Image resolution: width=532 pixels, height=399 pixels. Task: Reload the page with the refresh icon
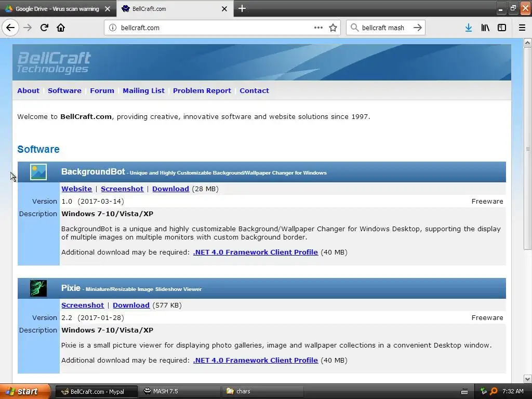point(44,28)
